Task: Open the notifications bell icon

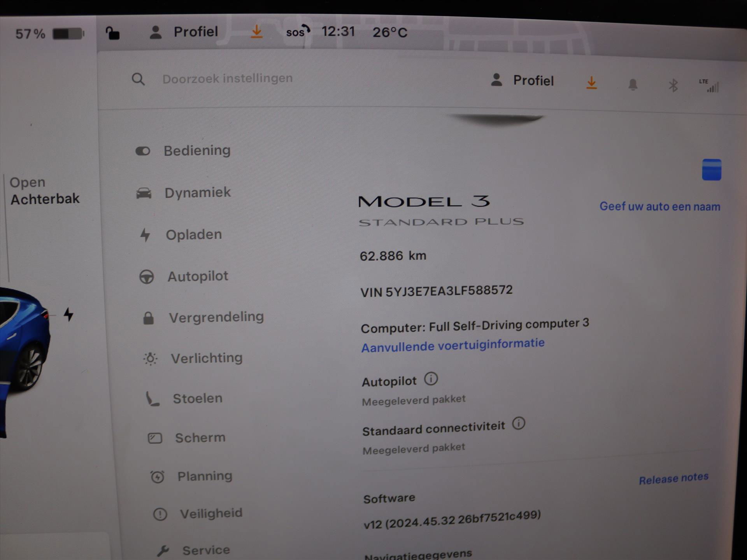Action: (x=633, y=84)
